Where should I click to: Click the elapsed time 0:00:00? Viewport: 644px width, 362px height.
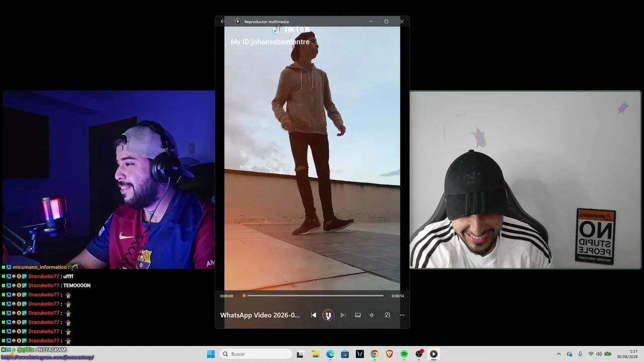point(227,296)
